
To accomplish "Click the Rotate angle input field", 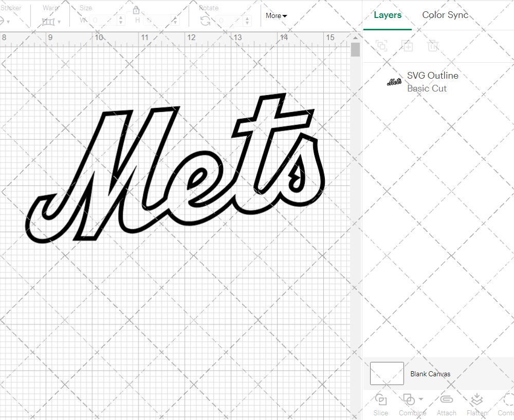I will coord(229,21).
